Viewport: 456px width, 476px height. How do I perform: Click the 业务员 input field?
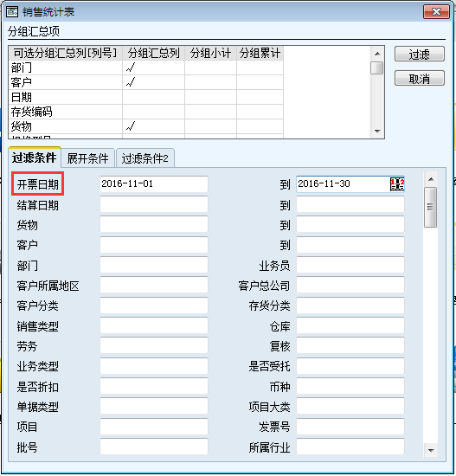click(x=350, y=265)
